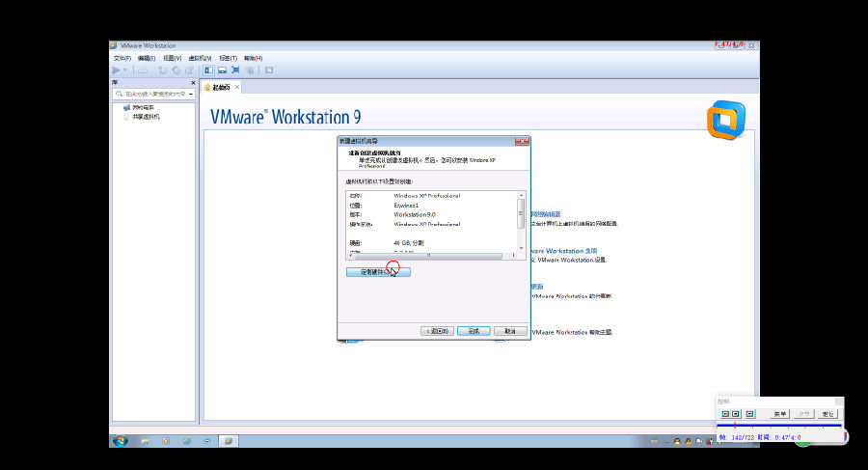The width and height of the screenshot is (868, 470).
Task: Click the 'E:\winxp1' location value
Action: (x=406, y=205)
